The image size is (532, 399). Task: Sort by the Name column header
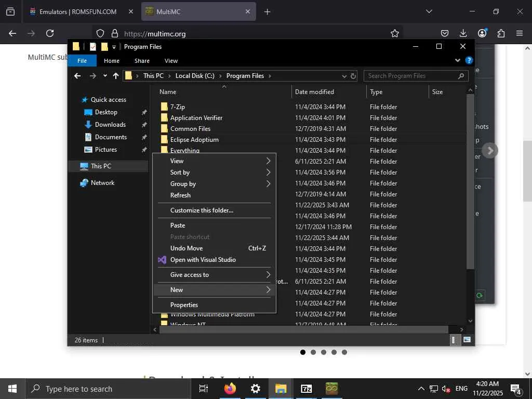224,92
